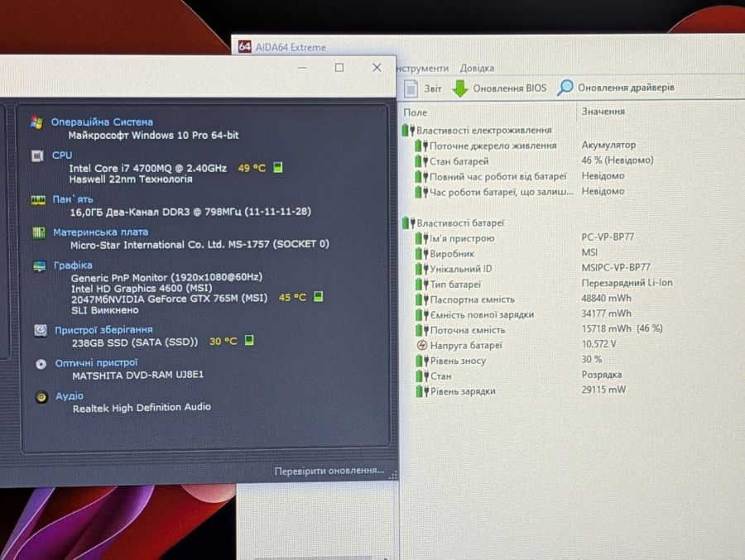Viewport: 745px width, 560px height.
Task: Open the partially hidden Інструменти menu in AIDA64
Action: click(422, 69)
